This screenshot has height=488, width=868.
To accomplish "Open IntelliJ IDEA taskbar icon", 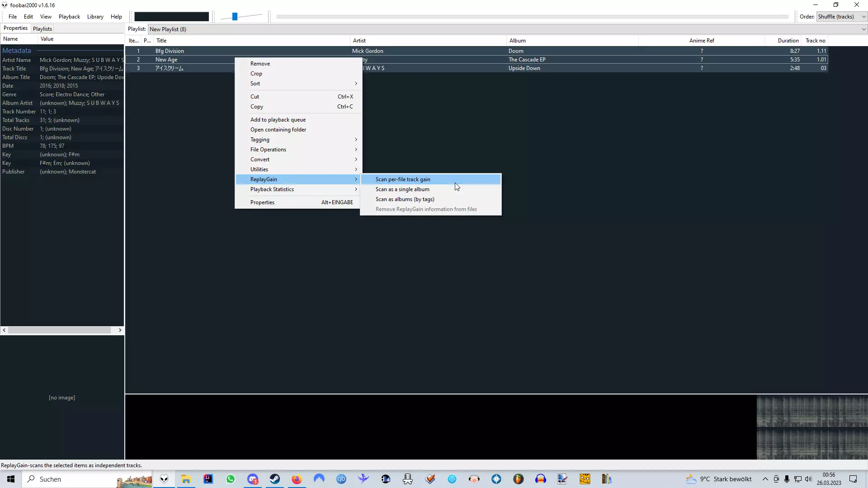I will [x=208, y=479].
